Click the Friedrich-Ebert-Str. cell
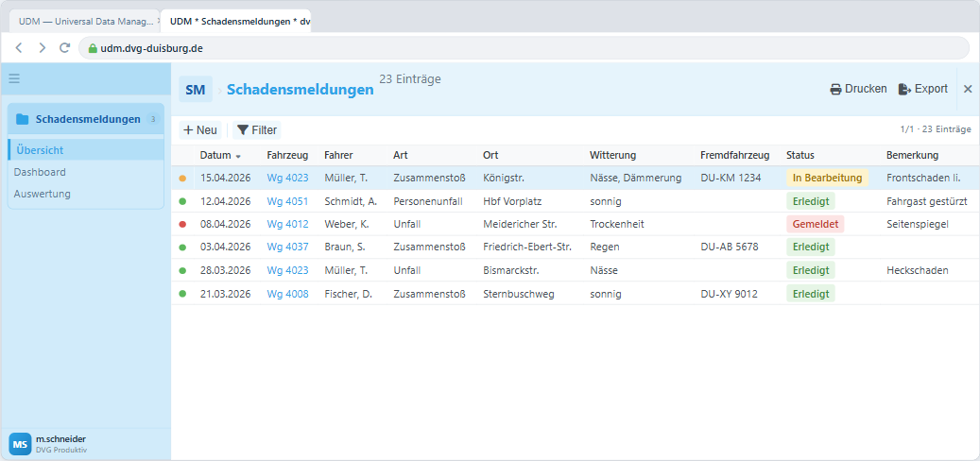Image resolution: width=980 pixels, height=461 pixels. pyautogui.click(x=527, y=248)
